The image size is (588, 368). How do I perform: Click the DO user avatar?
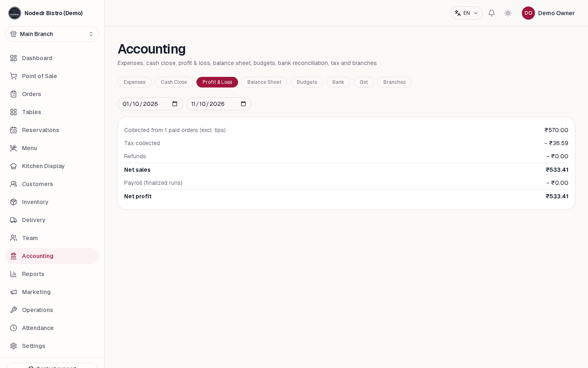tap(528, 13)
